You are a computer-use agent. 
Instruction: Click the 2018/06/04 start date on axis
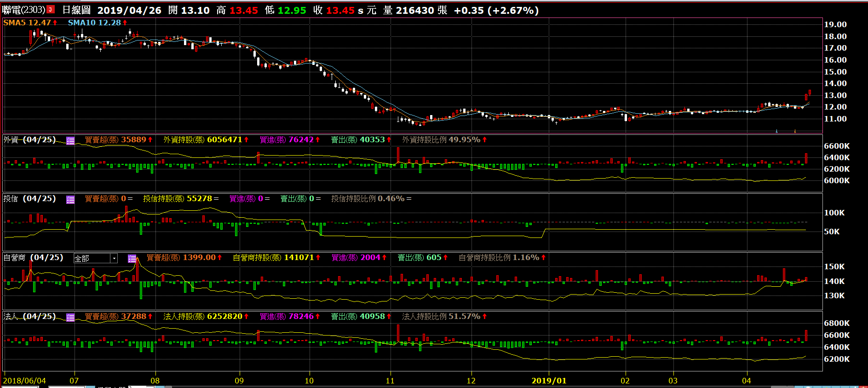(x=24, y=381)
